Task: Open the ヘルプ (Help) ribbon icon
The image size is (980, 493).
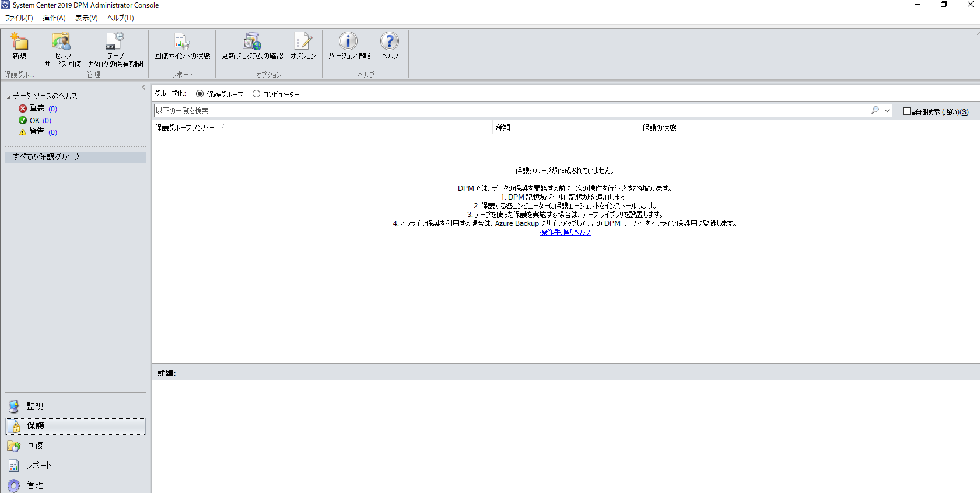Action: pyautogui.click(x=390, y=46)
